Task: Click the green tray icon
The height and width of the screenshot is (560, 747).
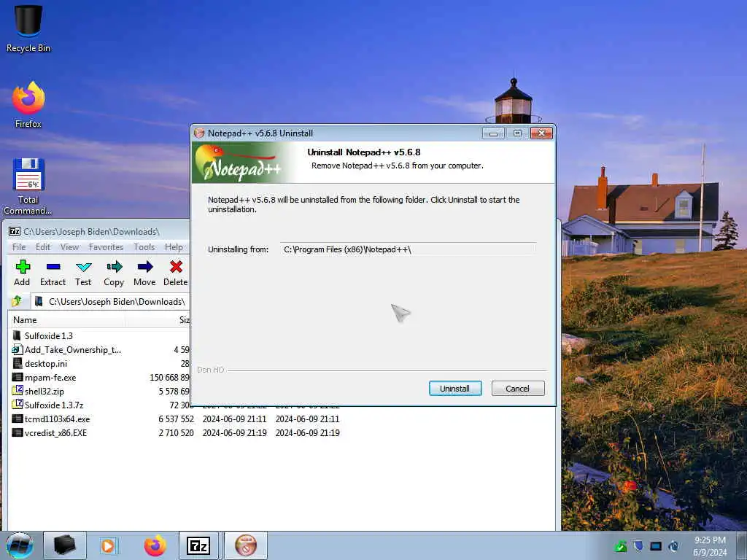Action: coord(620,546)
